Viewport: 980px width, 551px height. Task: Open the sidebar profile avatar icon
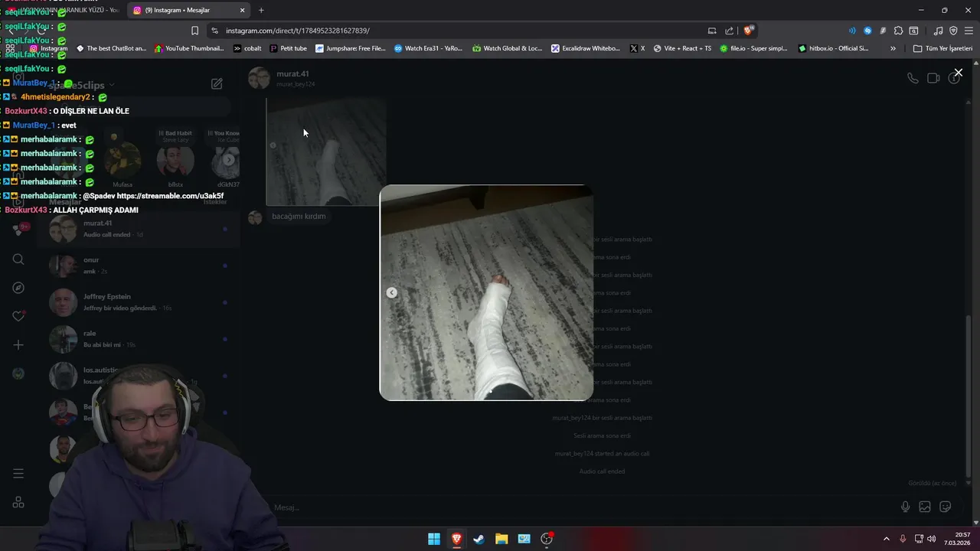click(18, 373)
